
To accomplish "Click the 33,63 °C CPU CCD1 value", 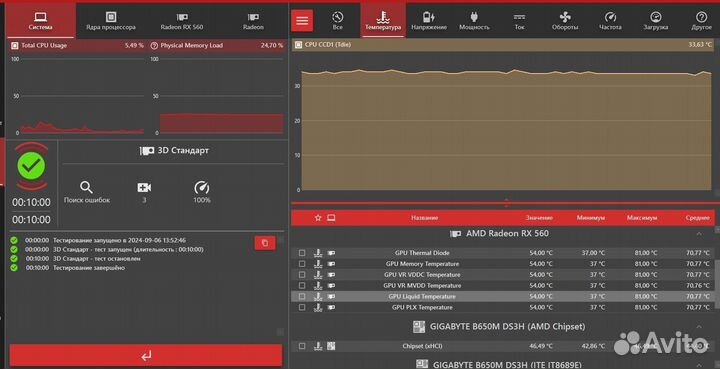I will pyautogui.click(x=700, y=45).
